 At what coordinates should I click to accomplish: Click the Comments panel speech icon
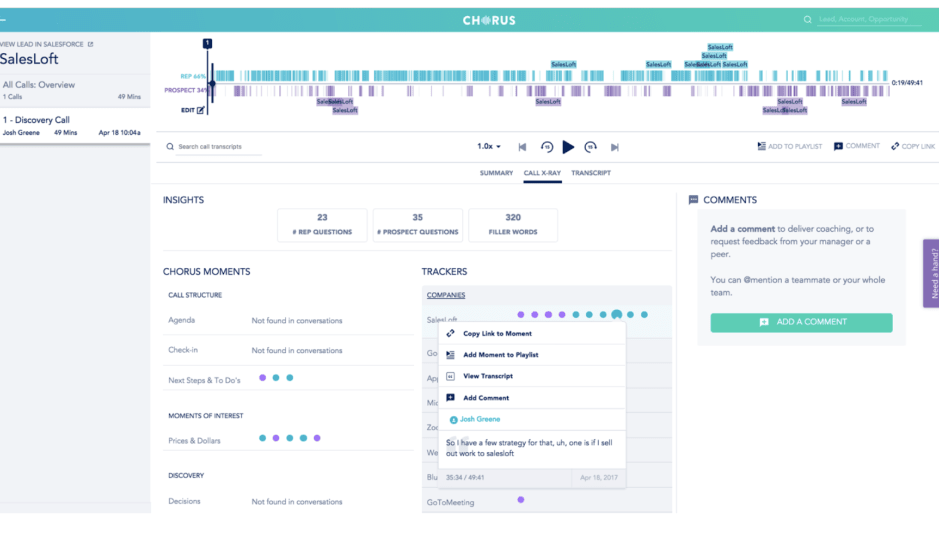tap(693, 200)
